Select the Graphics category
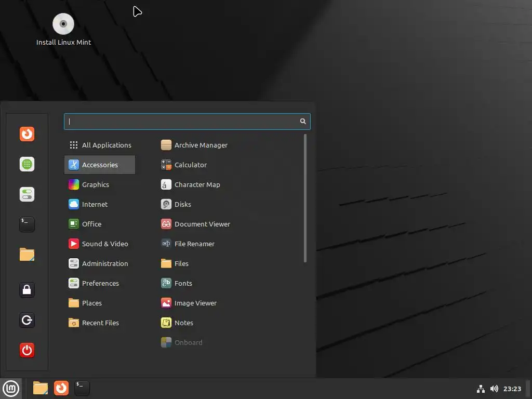This screenshot has height=399, width=532. pyautogui.click(x=100, y=184)
